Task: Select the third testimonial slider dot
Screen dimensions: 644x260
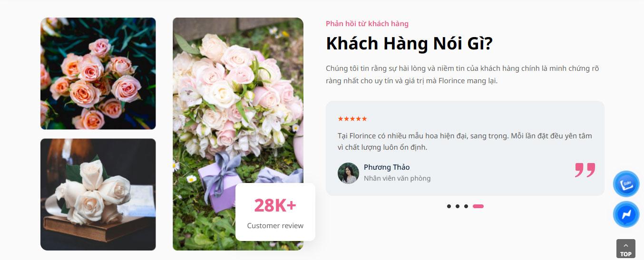Action: [466, 206]
